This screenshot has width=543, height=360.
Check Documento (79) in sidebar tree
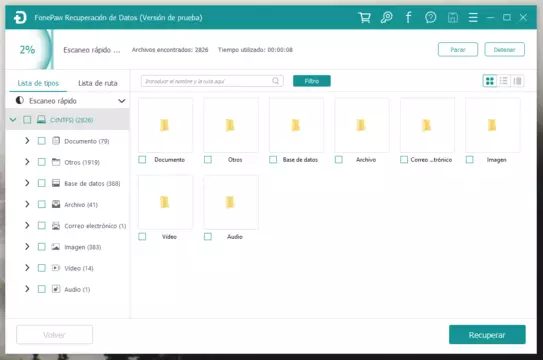42,141
